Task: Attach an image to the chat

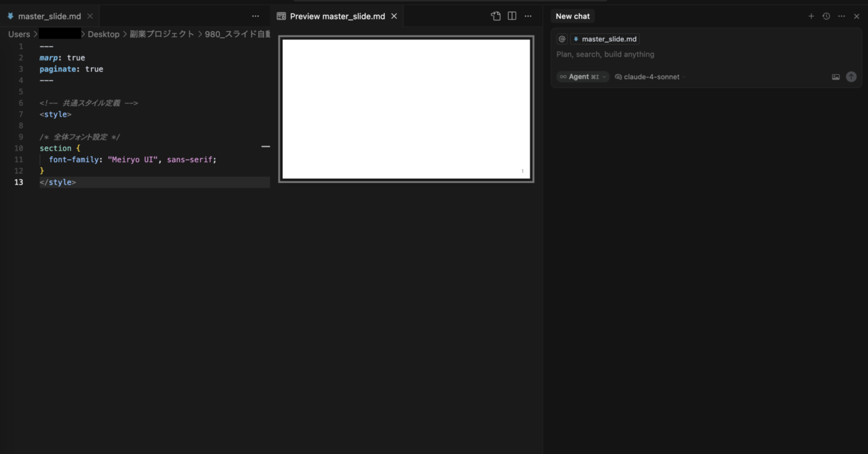Action: coord(836,77)
